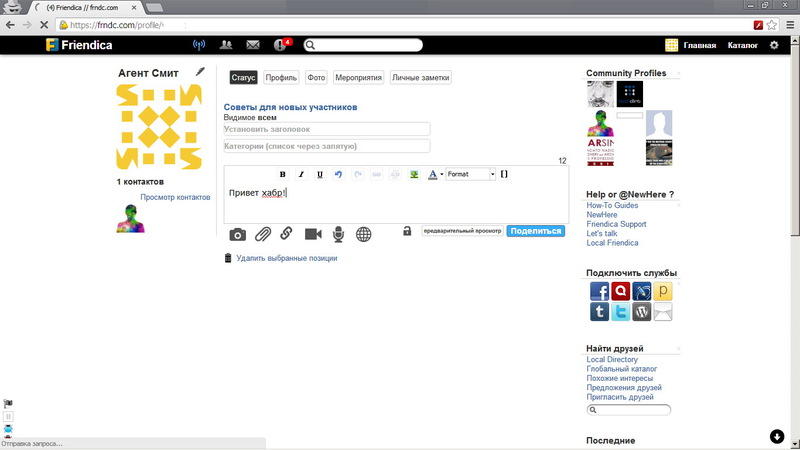Open the text color picker

pos(433,174)
